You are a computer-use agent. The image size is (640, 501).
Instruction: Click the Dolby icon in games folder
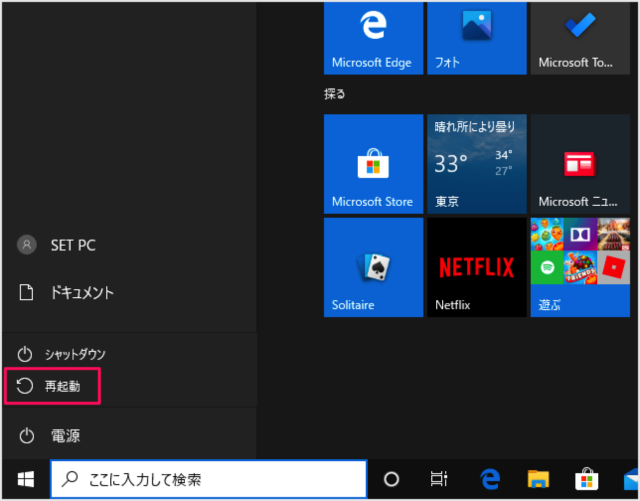click(580, 234)
